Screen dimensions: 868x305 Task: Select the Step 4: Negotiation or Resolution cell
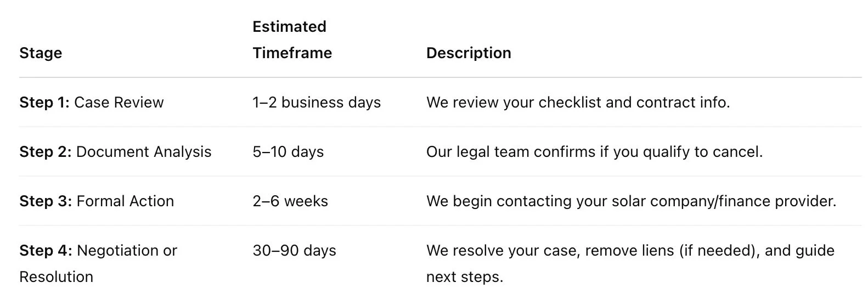pyautogui.click(x=98, y=263)
